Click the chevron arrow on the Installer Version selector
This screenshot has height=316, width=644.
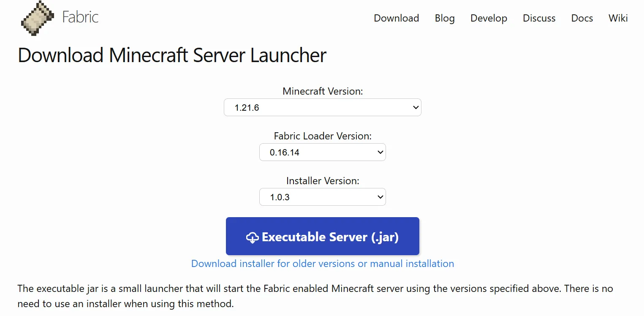point(379,197)
